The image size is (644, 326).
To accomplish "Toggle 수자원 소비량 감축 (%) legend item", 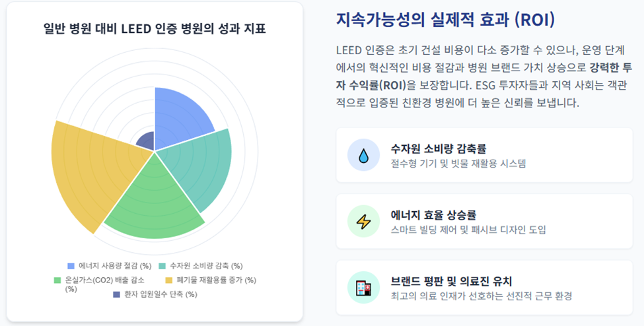I will (201, 266).
